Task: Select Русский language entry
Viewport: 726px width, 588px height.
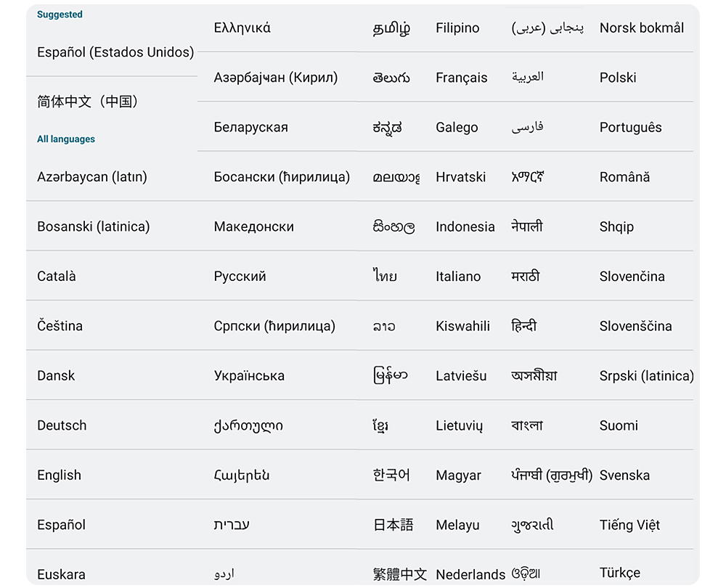Action: click(240, 277)
